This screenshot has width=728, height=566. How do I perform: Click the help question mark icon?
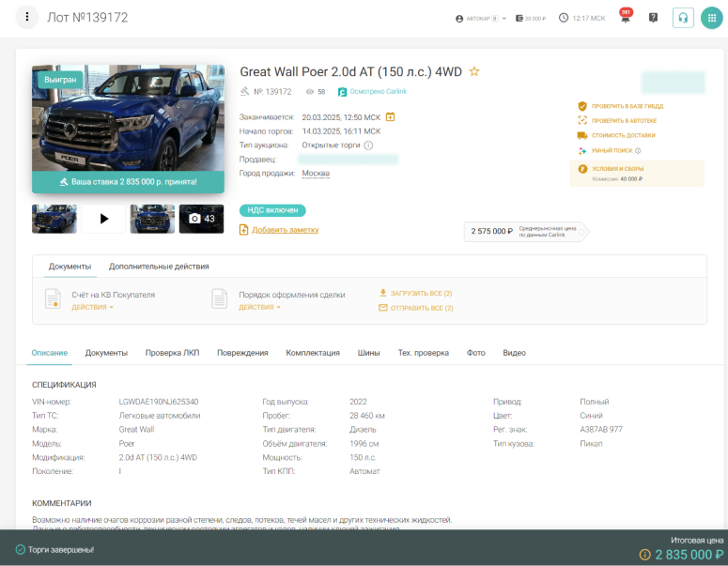click(653, 18)
